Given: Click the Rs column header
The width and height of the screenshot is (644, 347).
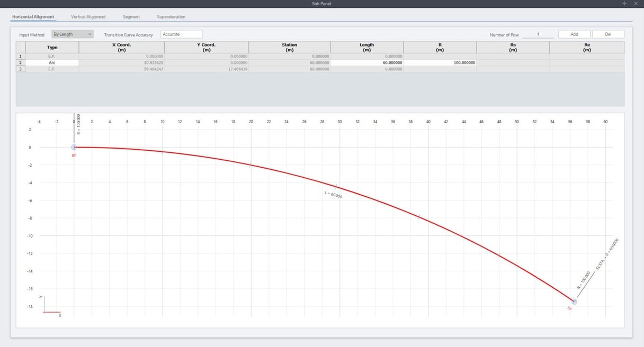Looking at the screenshot, I should [513, 48].
